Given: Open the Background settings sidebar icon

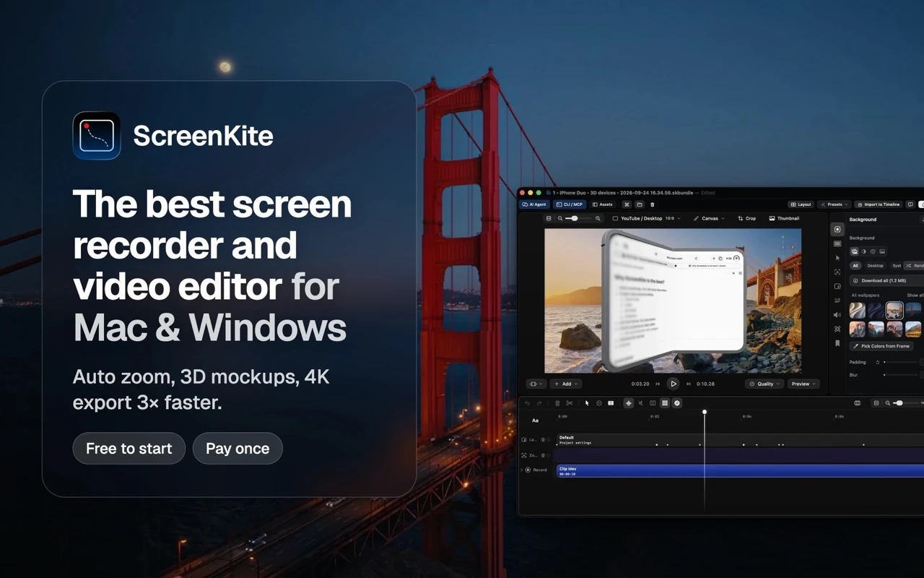Looking at the screenshot, I should coord(837,229).
